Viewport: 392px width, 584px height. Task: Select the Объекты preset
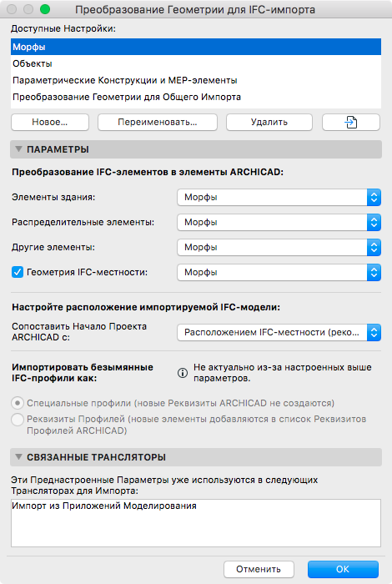[196, 63]
